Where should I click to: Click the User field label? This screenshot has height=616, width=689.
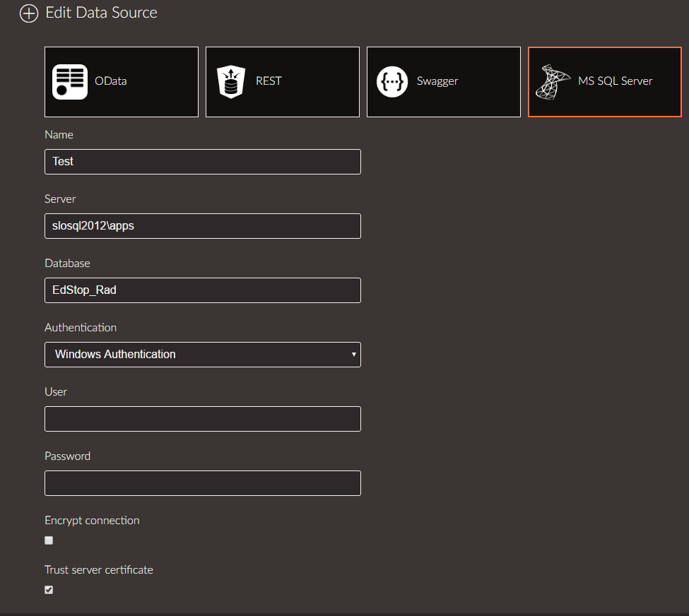click(56, 392)
